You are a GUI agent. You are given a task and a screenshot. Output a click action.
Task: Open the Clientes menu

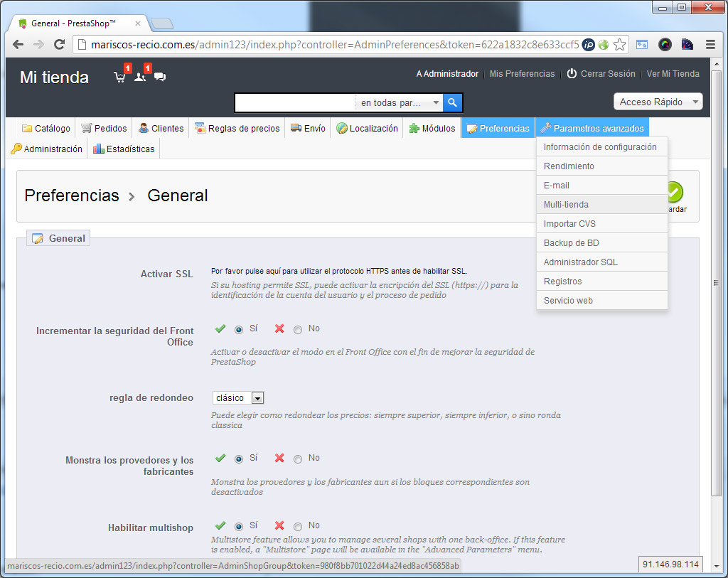click(x=161, y=128)
